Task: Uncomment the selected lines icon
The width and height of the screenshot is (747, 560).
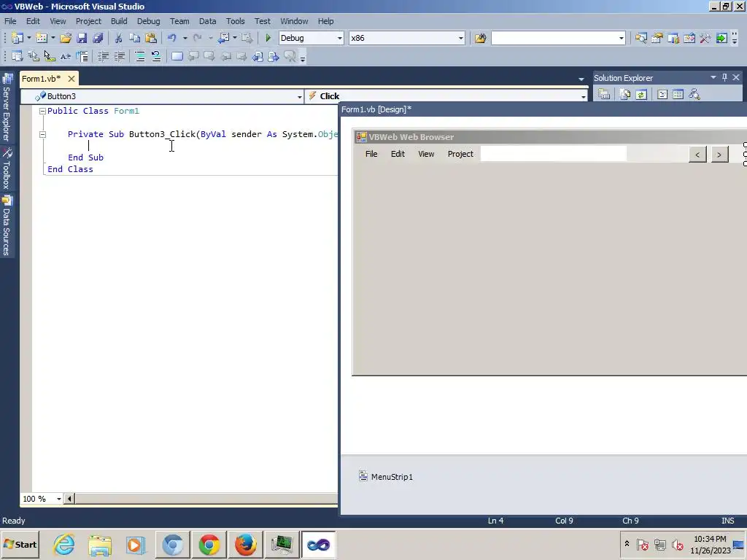Action: [156, 57]
